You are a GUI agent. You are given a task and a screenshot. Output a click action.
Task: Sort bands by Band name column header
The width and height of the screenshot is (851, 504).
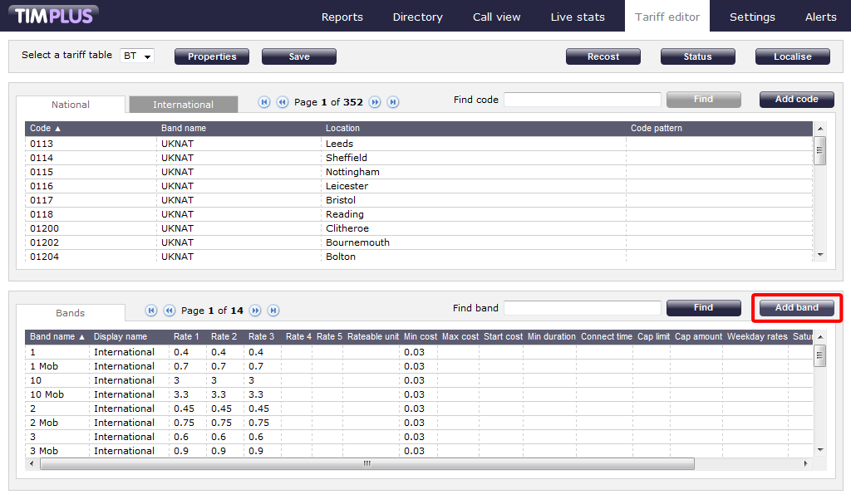pyautogui.click(x=57, y=337)
